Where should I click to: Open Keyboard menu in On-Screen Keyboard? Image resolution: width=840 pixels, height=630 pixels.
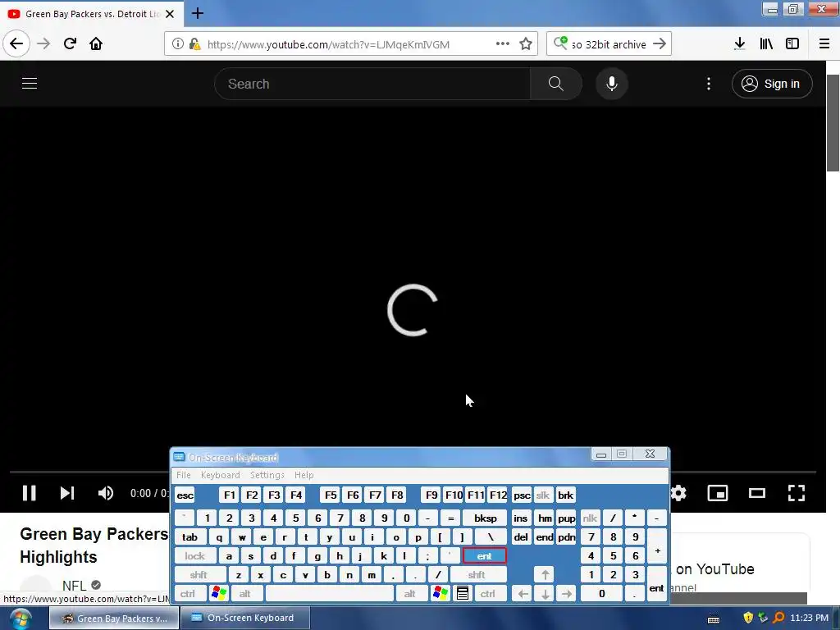[220, 475]
